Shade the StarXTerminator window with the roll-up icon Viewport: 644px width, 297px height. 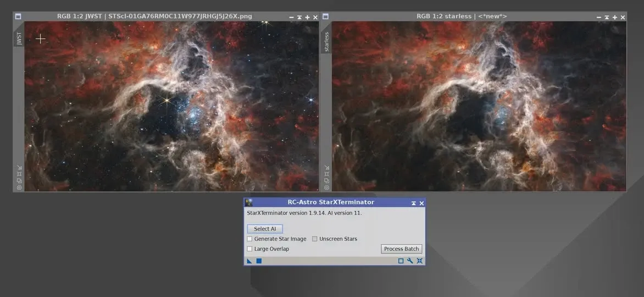point(414,203)
